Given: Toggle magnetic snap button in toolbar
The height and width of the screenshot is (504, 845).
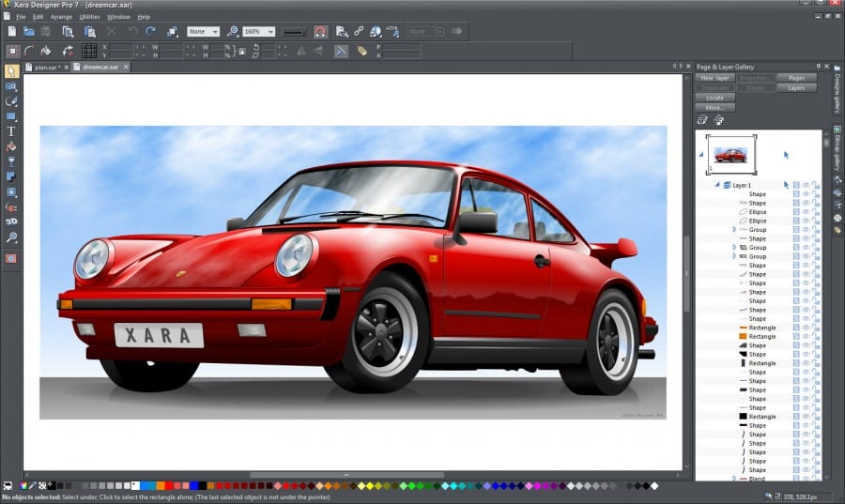Looking at the screenshot, I should (320, 31).
